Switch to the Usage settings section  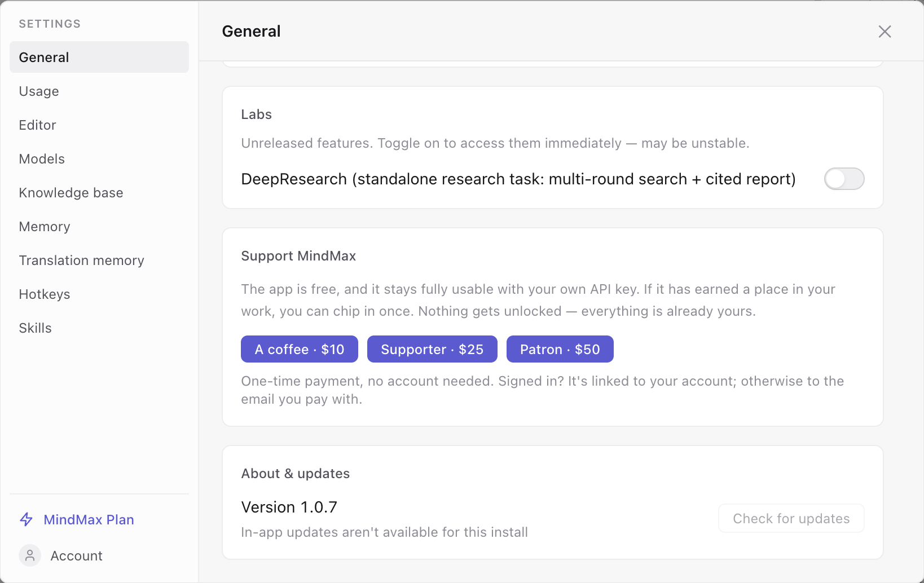[x=99, y=91]
